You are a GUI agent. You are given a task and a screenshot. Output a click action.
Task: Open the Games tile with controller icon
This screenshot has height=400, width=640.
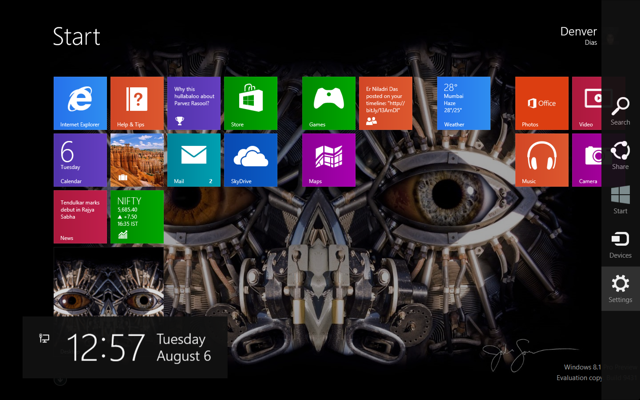point(329,103)
